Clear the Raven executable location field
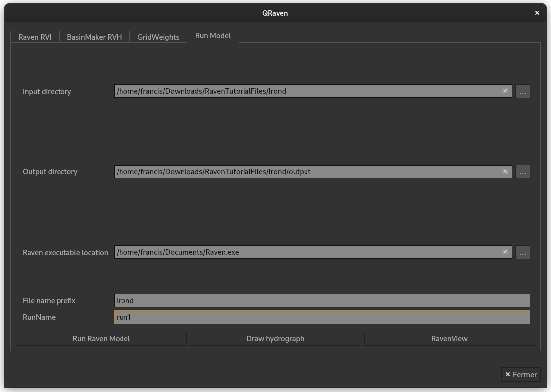The image size is (551, 392). coord(506,252)
